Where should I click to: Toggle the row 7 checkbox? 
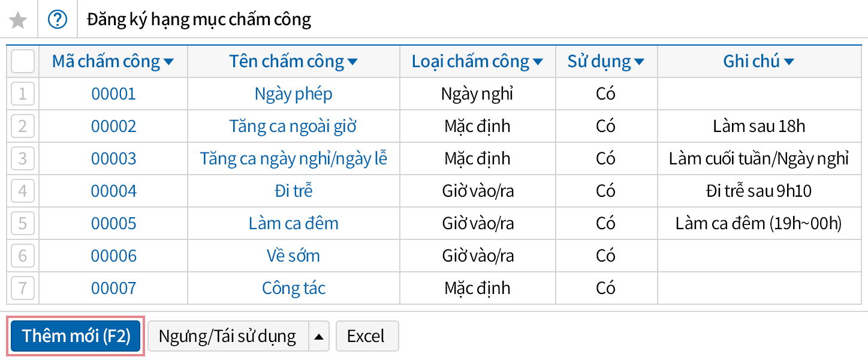coord(23,288)
